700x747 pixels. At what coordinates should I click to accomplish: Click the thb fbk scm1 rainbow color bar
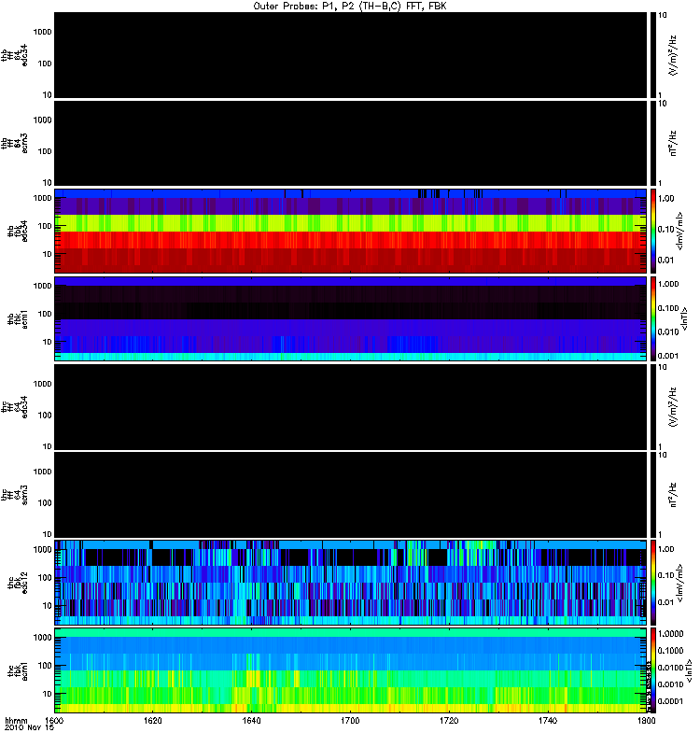[652, 318]
